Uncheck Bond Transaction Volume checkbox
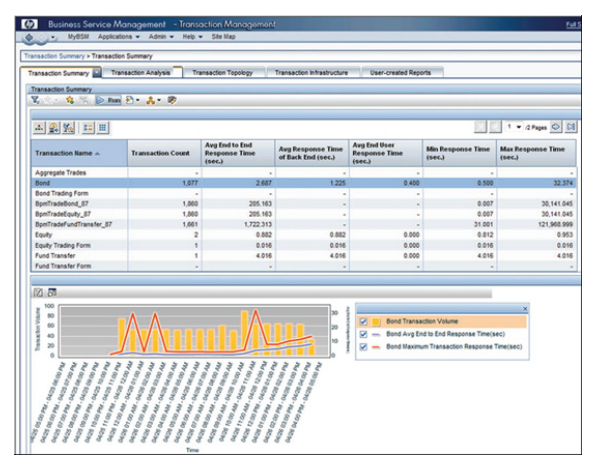This screenshot has width=597, height=464. [x=363, y=322]
